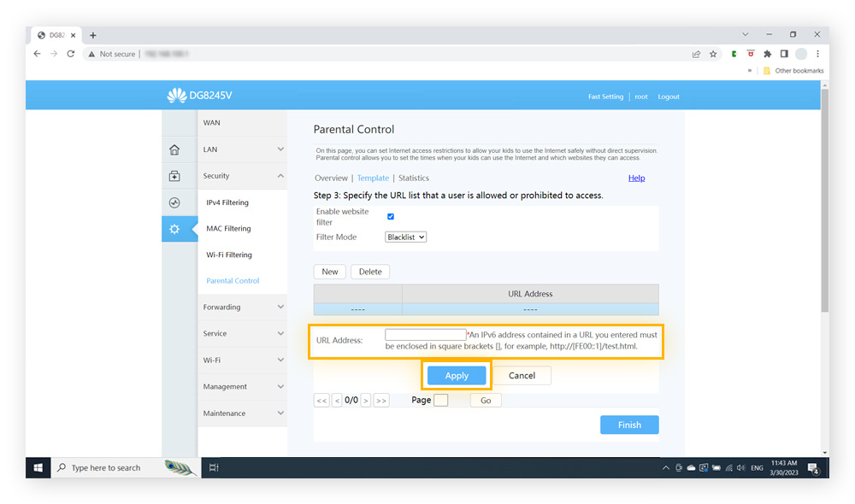Open the Fast Setting link
The height and width of the screenshot is (504, 855).
(605, 97)
